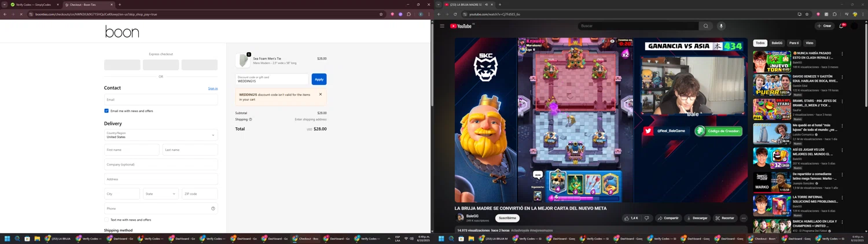Image resolution: width=868 pixels, height=244 pixels.
Task: Select the Checkout - Boon Ties tab
Action: (x=89, y=5)
